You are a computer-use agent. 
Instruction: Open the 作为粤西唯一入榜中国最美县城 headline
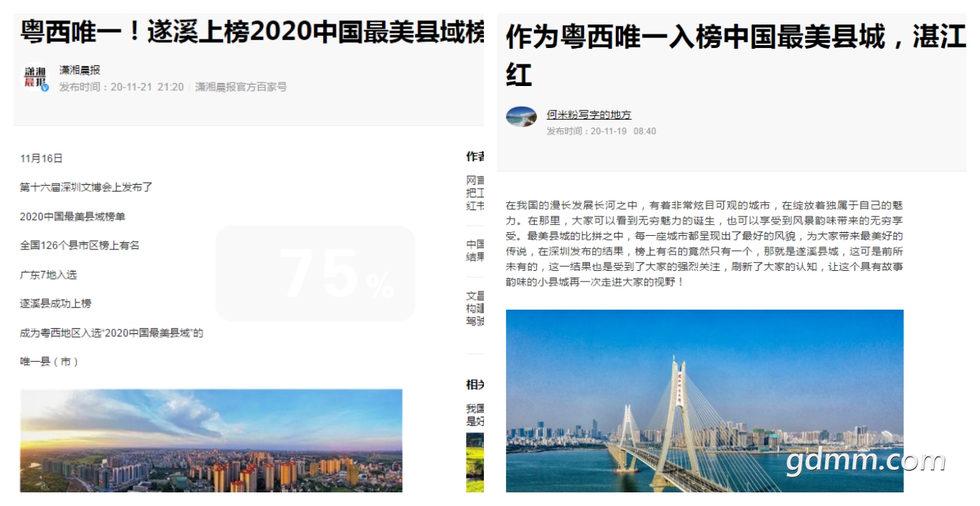coord(736,54)
